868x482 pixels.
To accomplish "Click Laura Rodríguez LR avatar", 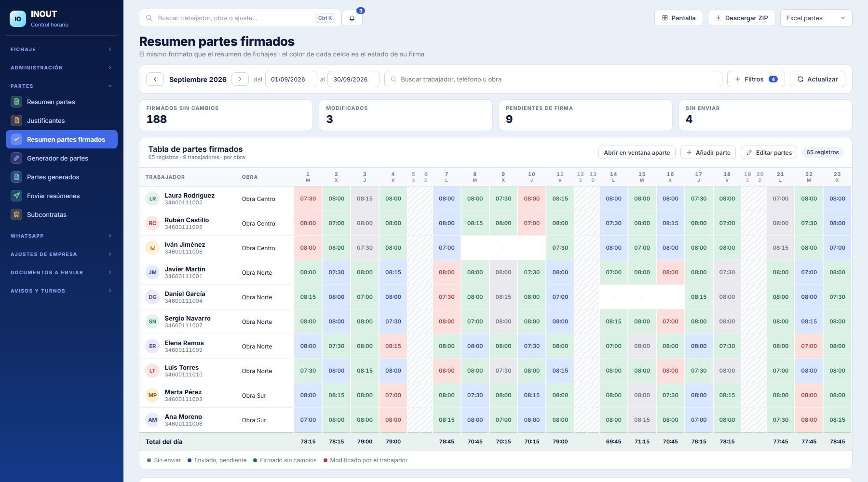I will 152,199.
